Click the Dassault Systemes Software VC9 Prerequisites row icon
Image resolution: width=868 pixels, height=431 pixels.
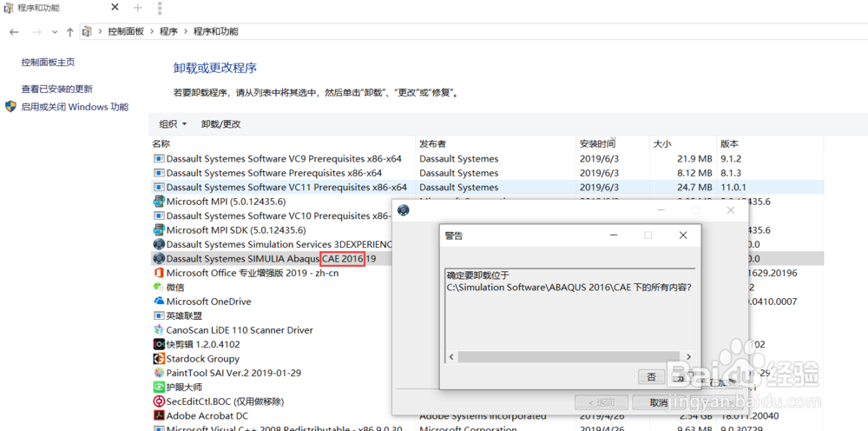(159, 159)
